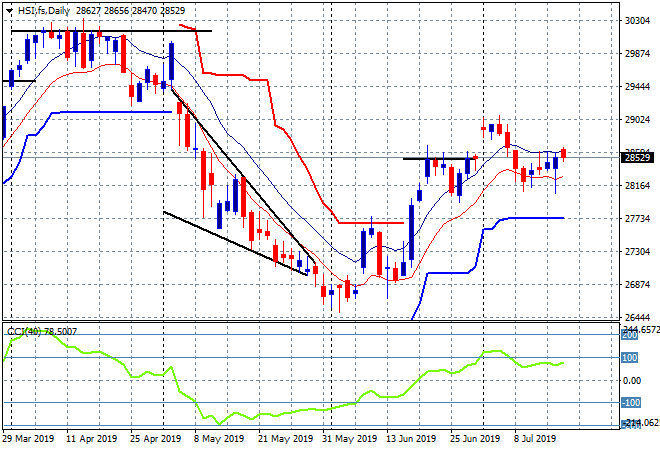
Task: Click the 28529 current price tag
Action: pos(638,158)
